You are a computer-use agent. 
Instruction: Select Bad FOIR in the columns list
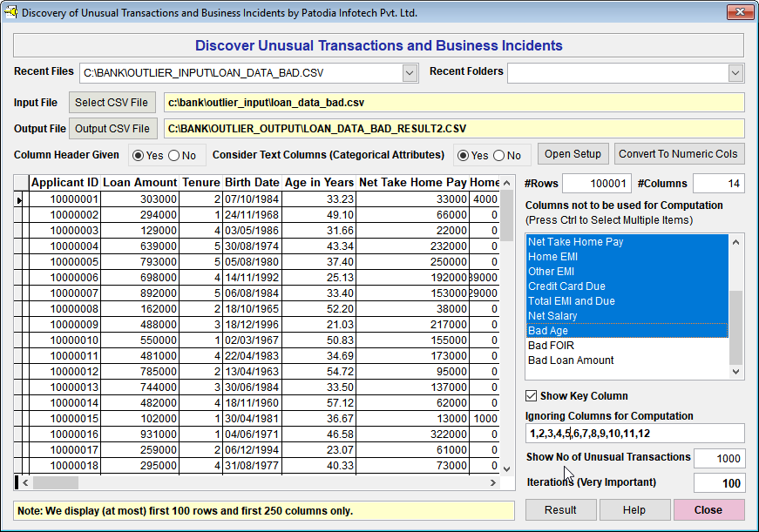tap(551, 346)
